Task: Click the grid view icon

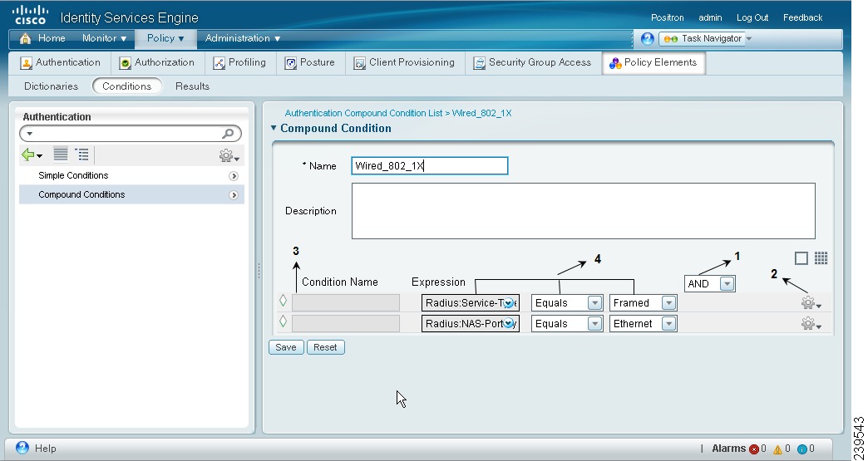Action: pos(821,258)
